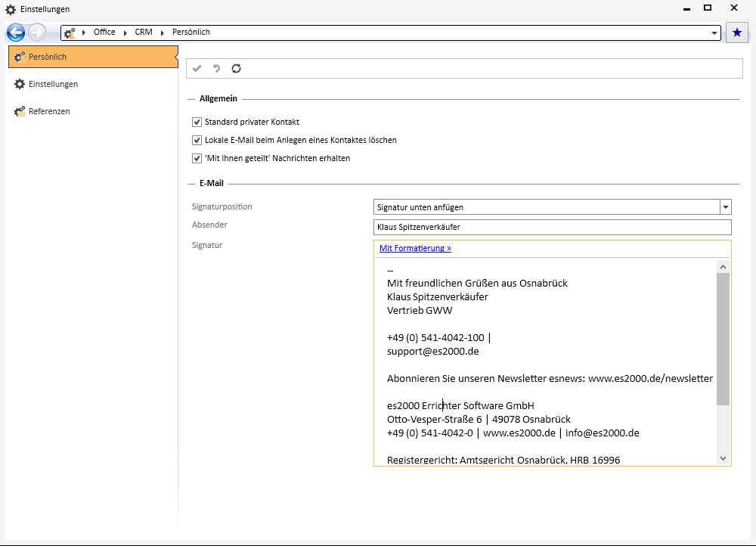Click 'es2000 Errichter Software GmbH' line
This screenshot has width=756, height=546.
click(x=460, y=405)
